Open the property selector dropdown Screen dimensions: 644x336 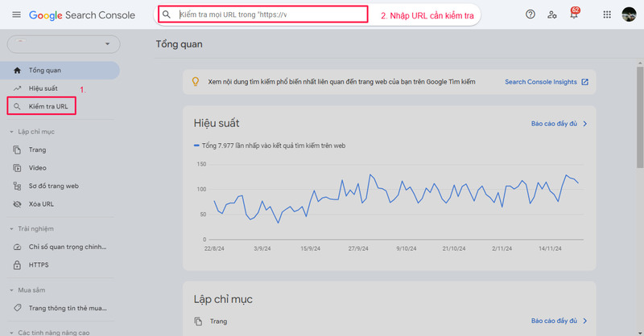pos(64,44)
